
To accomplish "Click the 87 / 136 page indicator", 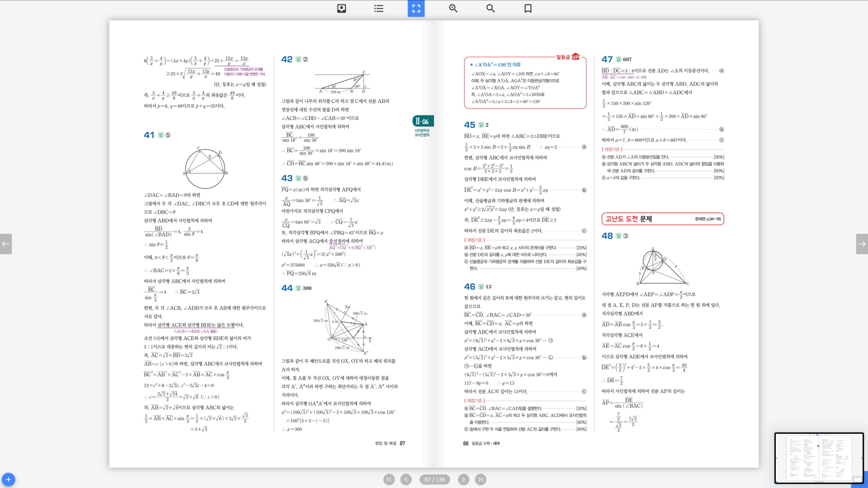I will [435, 479].
